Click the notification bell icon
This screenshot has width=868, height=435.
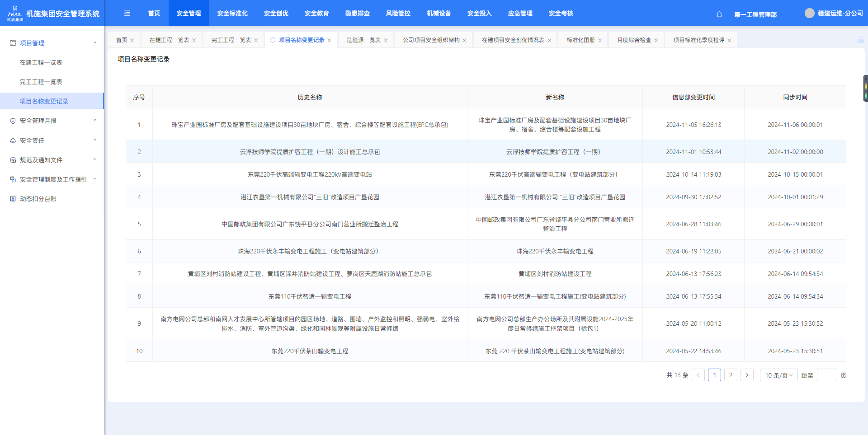[719, 14]
